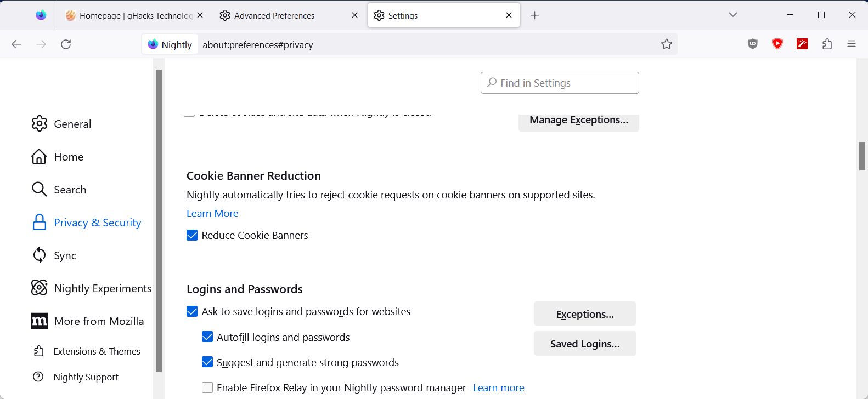
Task: Switch to the Advanced Preferences tab
Action: point(274,16)
